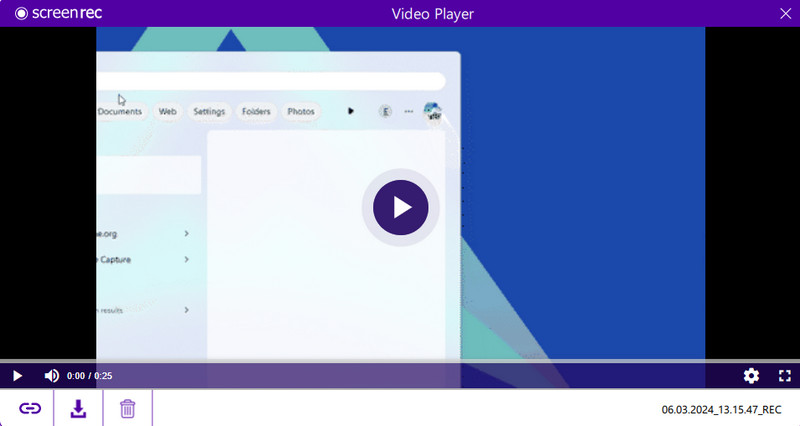Start playback with the large center play button
This screenshot has height=426, width=800.
click(x=401, y=207)
